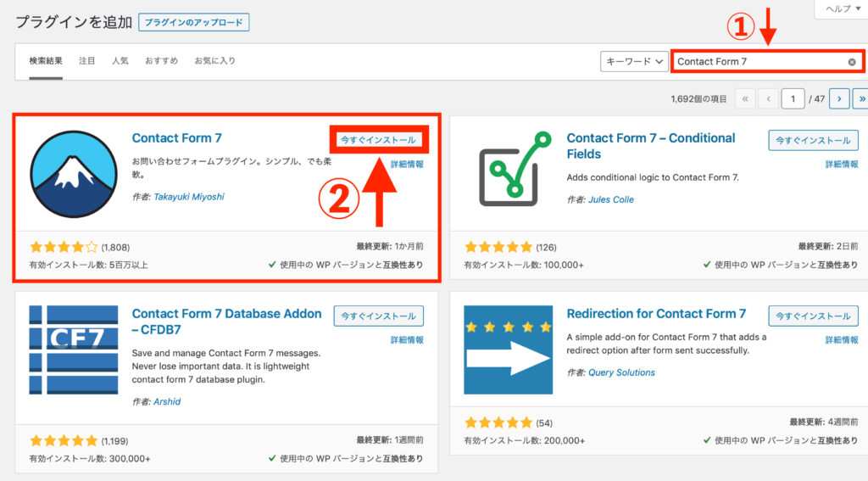Click 有効インストール数: 200,000+ text
Viewport: 868px width, 481px height.
[x=524, y=440]
